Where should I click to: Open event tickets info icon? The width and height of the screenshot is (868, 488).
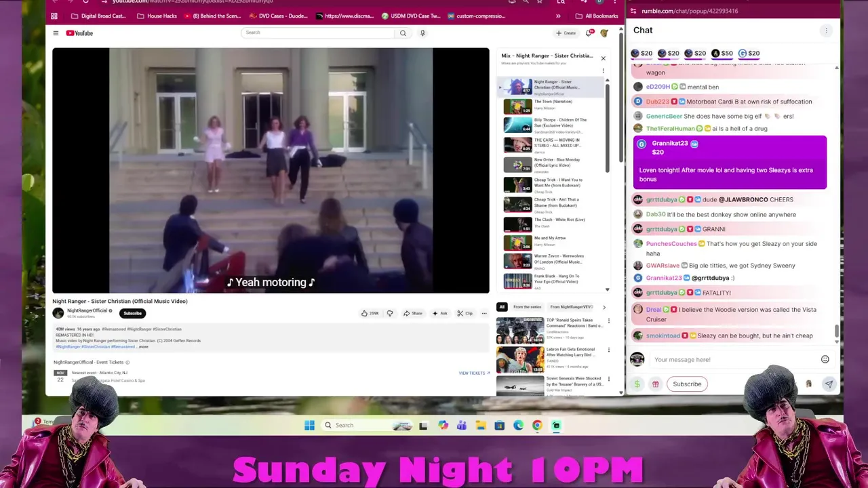127,363
